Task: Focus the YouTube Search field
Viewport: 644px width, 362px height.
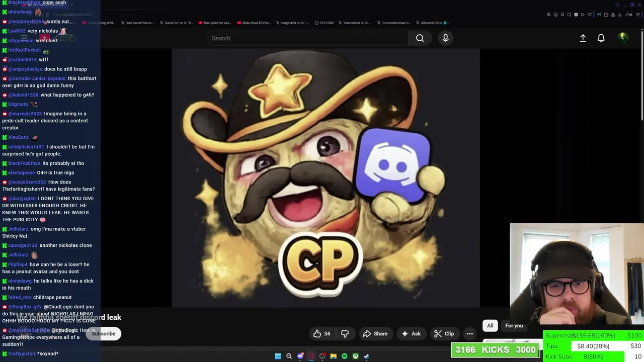Action: (307, 38)
